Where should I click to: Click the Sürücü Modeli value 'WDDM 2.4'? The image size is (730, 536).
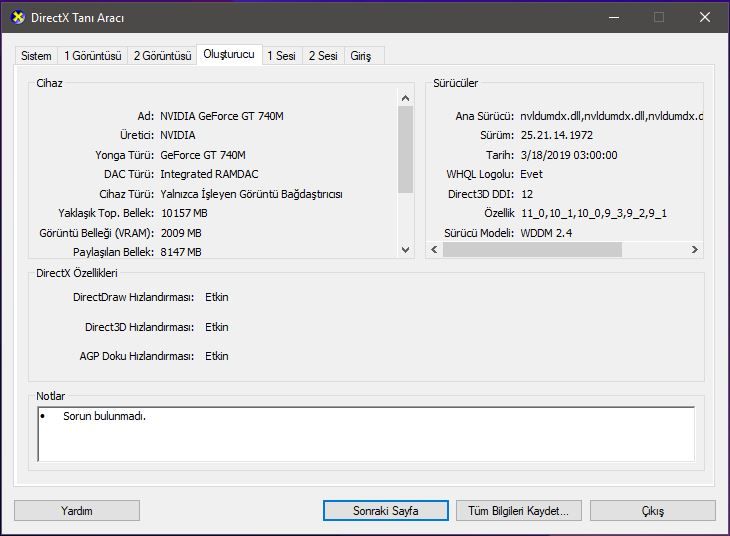tap(546, 233)
